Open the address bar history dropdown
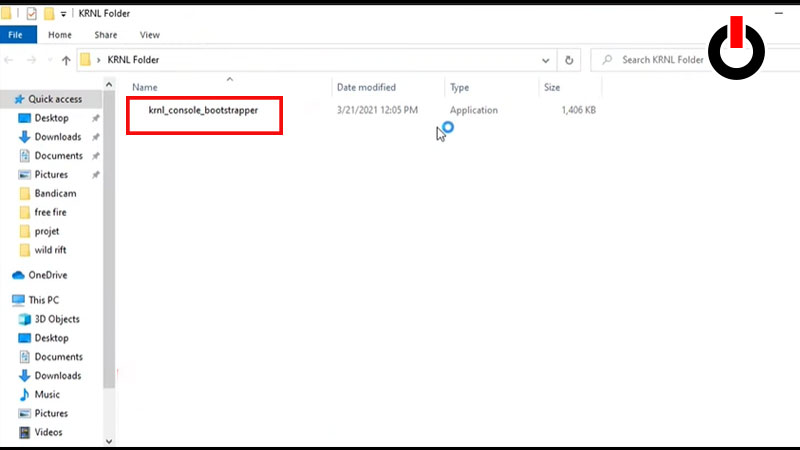800x450 pixels. [545, 60]
